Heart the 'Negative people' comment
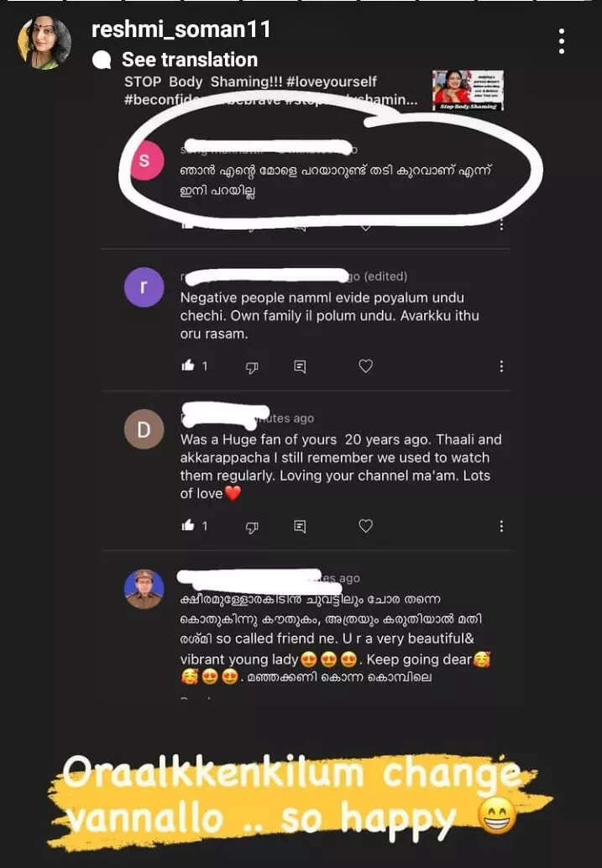The width and height of the screenshot is (602, 868). [366, 366]
